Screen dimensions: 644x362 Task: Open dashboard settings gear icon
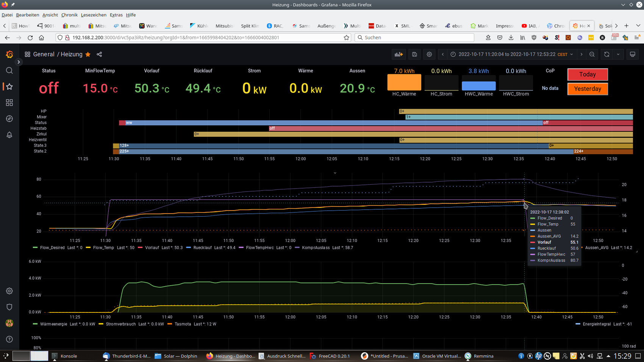(x=429, y=55)
